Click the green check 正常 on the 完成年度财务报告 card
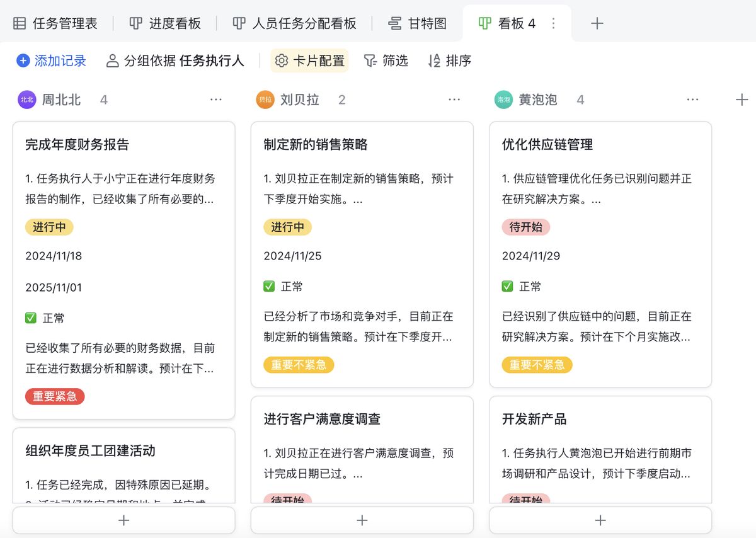The height and width of the screenshot is (538, 756). 31,318
